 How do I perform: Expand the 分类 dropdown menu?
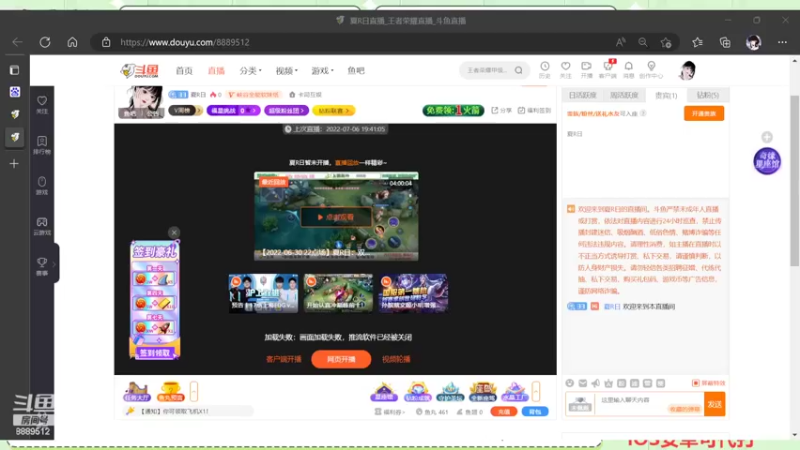coord(250,70)
